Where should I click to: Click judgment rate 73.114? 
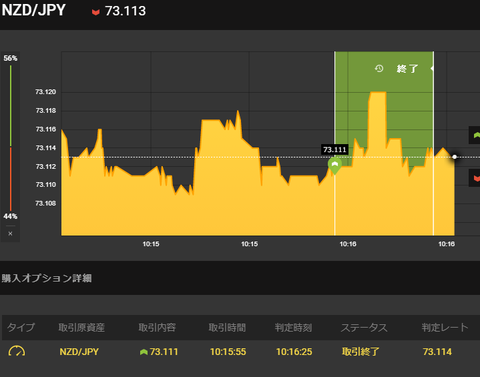(x=437, y=352)
